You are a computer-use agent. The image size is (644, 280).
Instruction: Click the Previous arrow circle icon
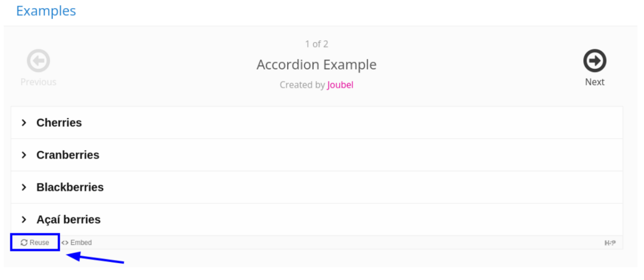(38, 61)
